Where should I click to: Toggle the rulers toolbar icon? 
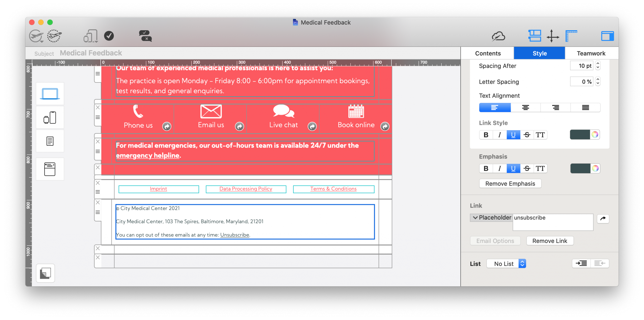pyautogui.click(x=571, y=36)
